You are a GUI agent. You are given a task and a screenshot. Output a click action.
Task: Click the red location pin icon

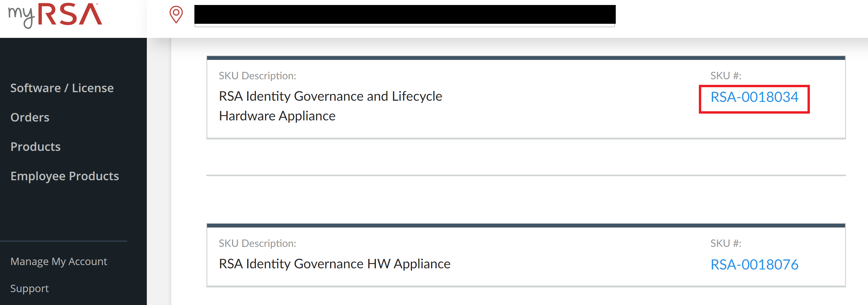(x=176, y=15)
